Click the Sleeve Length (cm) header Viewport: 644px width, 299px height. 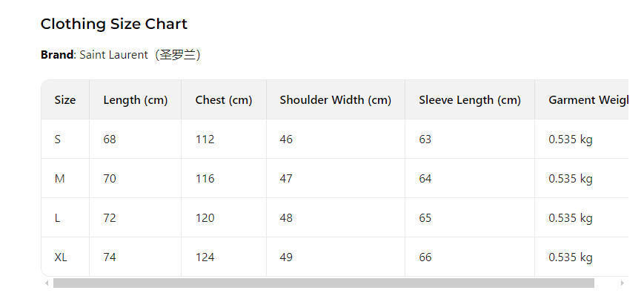point(470,100)
